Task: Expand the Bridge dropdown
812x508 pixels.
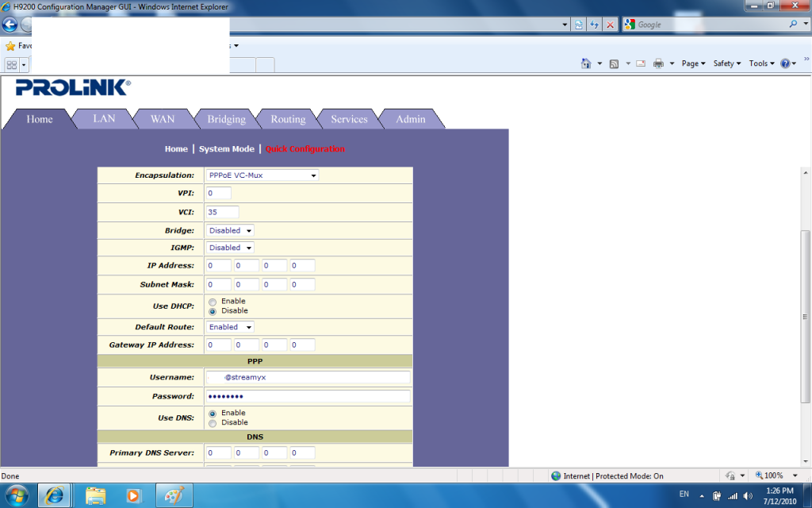Action: point(230,231)
